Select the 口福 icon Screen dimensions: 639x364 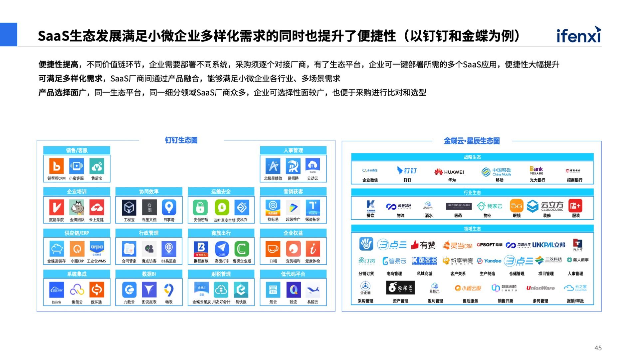273,249
